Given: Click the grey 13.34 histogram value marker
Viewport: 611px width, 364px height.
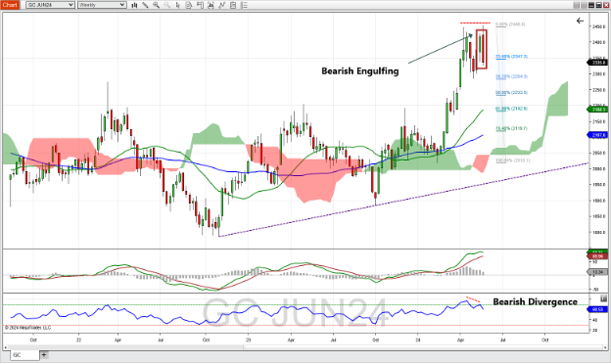Looking at the screenshot, I should pyautogui.click(x=597, y=272).
